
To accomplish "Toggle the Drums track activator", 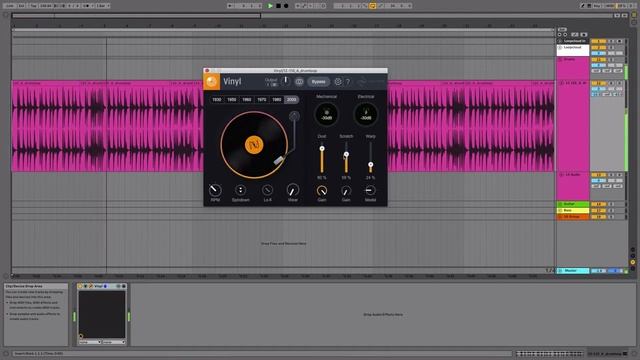I will (x=599, y=60).
